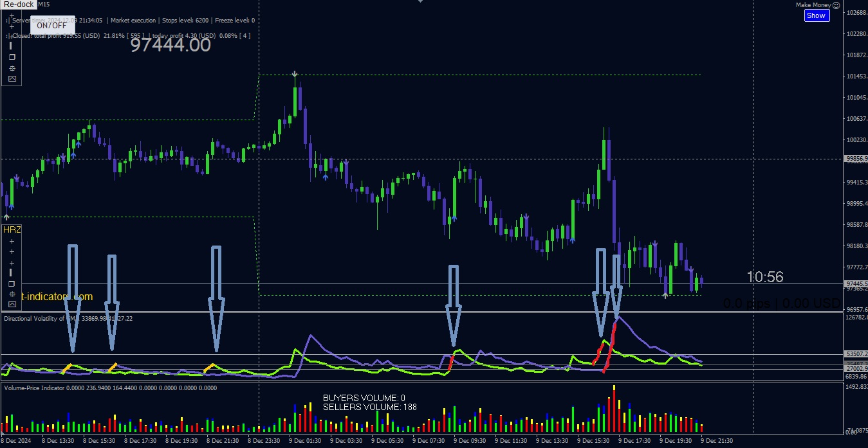Click the 98995 price axis label
This screenshot has width=868, height=448.
coord(857,204)
